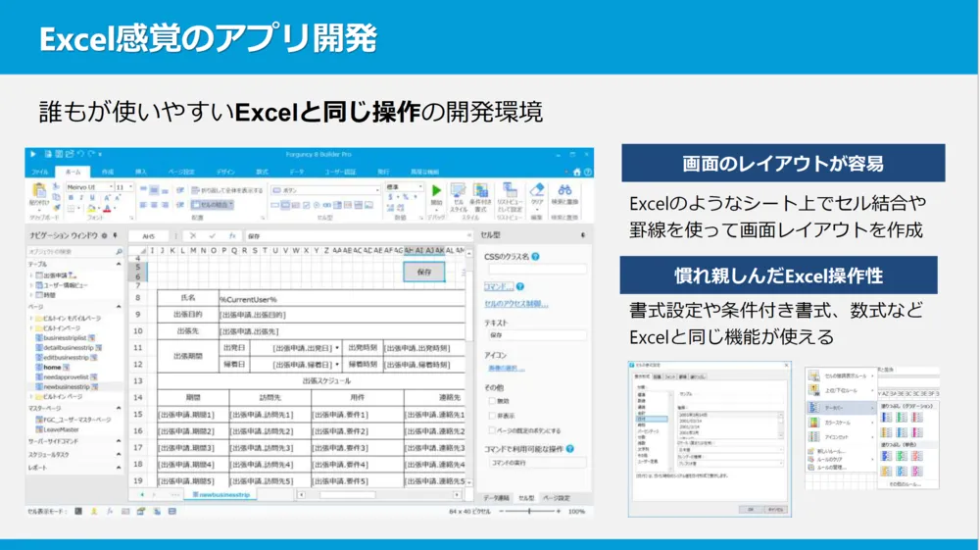Click the fx formula icon in formula bar

[232, 236]
